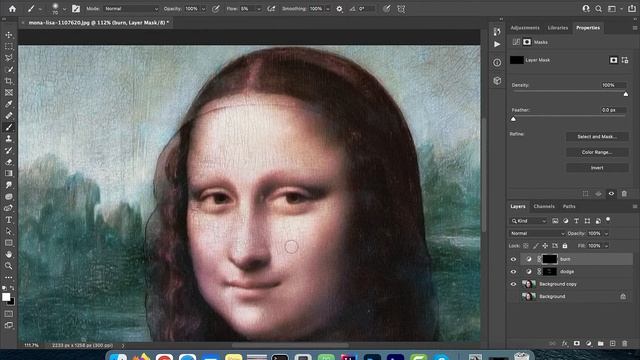The width and height of the screenshot is (640, 360).
Task: Select the Move tool
Action: click(9, 35)
